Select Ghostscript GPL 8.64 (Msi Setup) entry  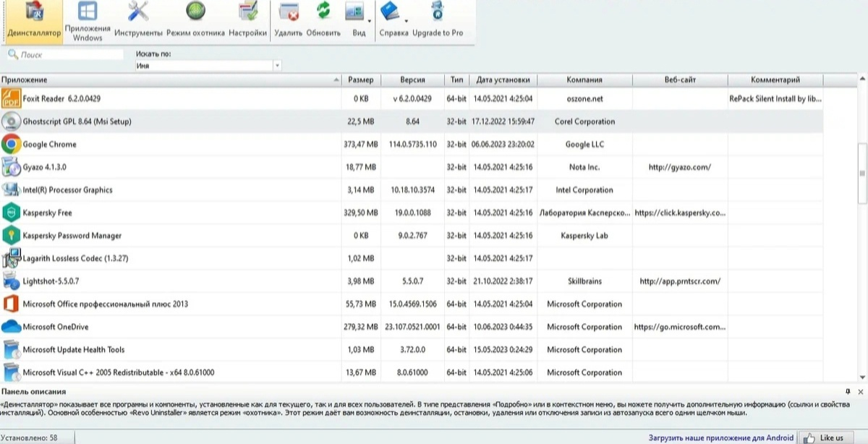(x=77, y=121)
